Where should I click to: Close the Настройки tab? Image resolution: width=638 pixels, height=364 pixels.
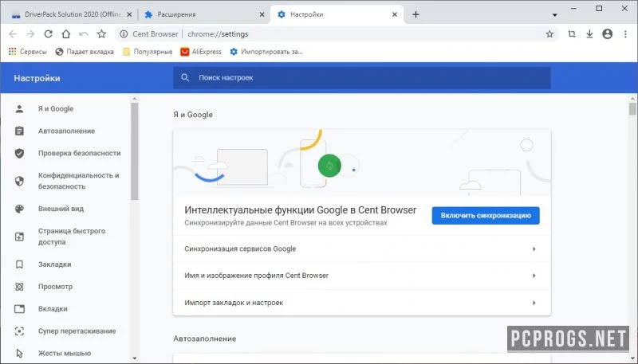tap(395, 14)
